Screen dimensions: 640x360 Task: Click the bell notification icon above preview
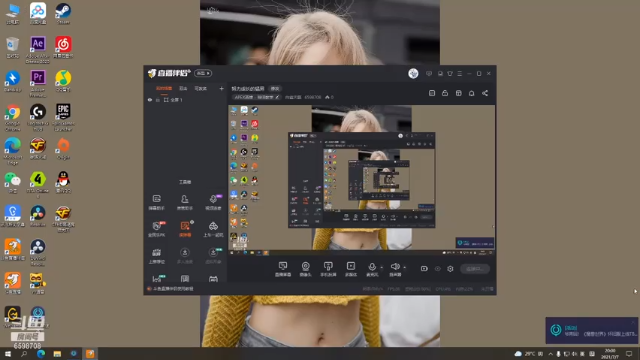pyautogui.click(x=471, y=93)
